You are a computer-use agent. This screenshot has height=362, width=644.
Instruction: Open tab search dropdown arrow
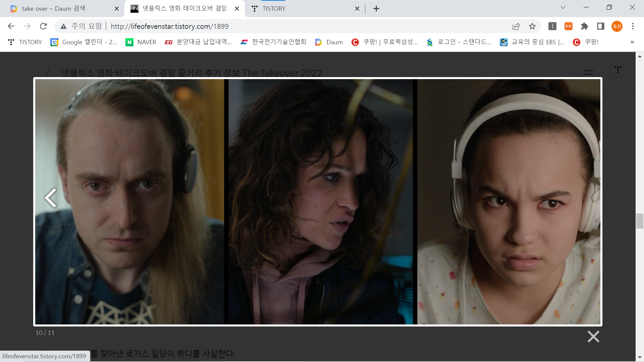pyautogui.click(x=563, y=7)
